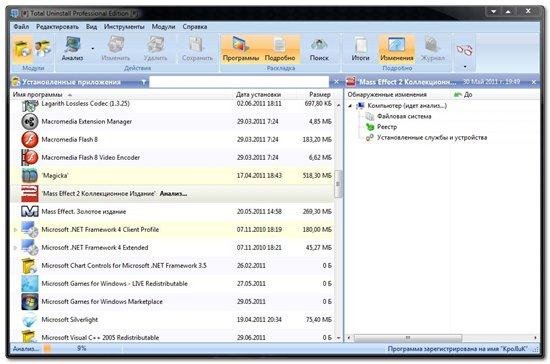Open dropdown arrow below glasses icon

[x=465, y=67]
